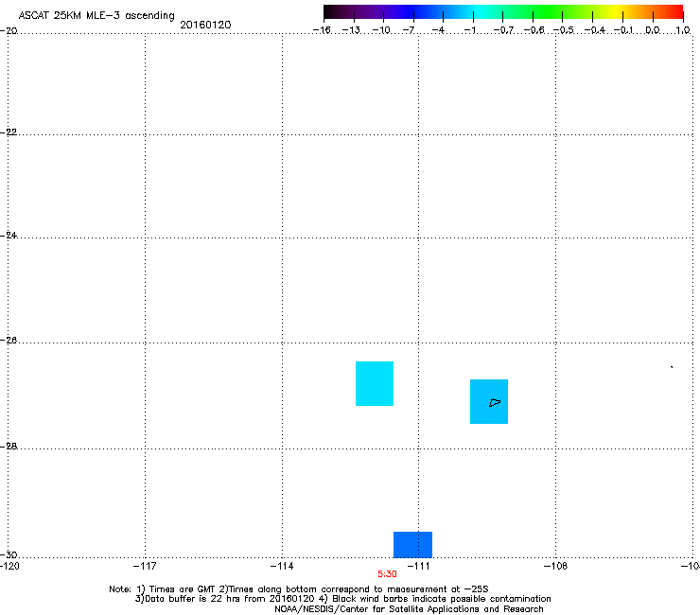The width and height of the screenshot is (700, 615).
Task: Click the dark blue data square at -30 latitude
Action: 412,544
